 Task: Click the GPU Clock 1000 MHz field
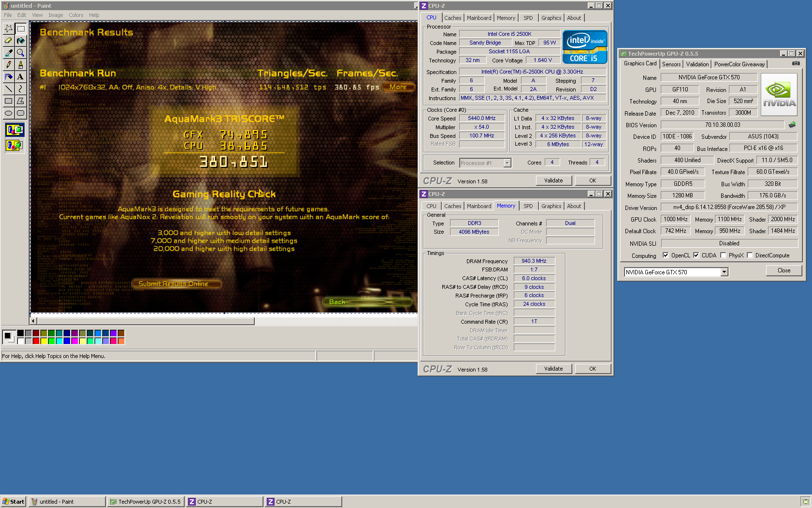point(675,219)
